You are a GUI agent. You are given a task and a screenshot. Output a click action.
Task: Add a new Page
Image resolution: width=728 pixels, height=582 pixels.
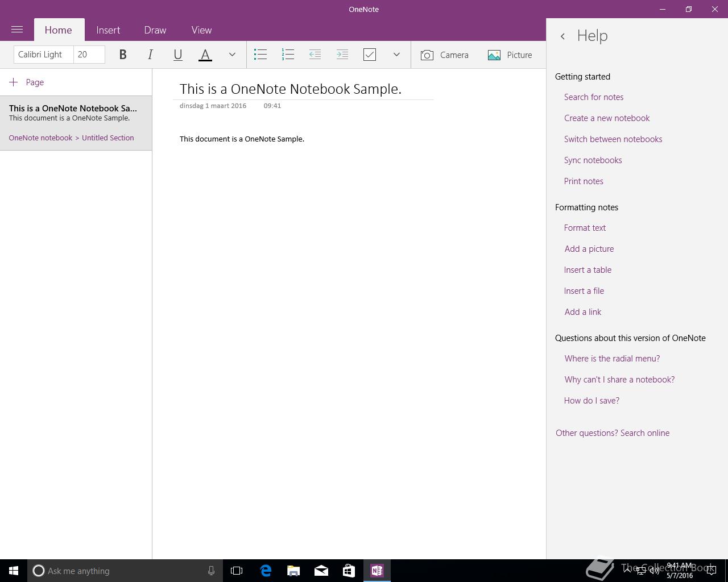(27, 82)
